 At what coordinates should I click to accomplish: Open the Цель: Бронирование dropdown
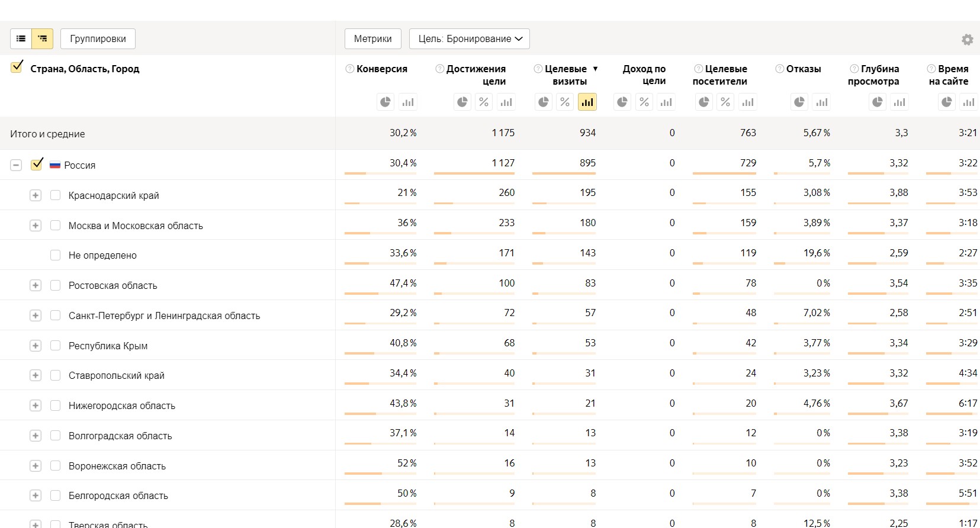pyautogui.click(x=470, y=39)
